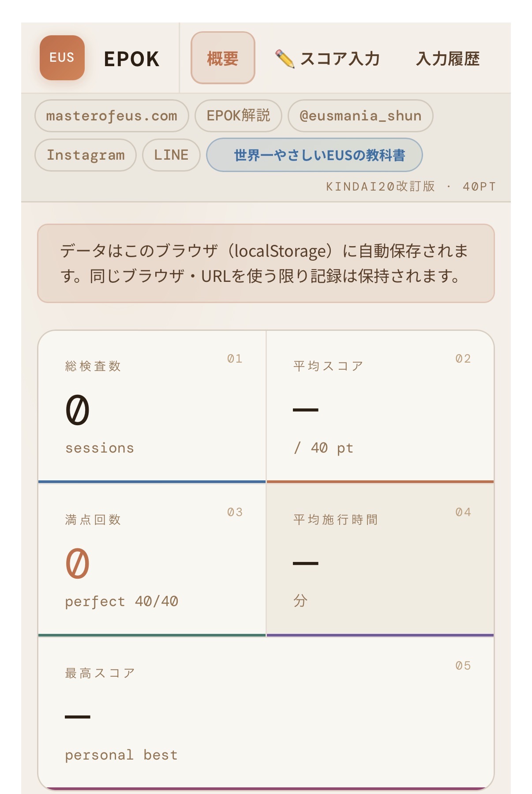Click the pencil icon beside スコア入力
The height and width of the screenshot is (794, 532).
pos(285,59)
